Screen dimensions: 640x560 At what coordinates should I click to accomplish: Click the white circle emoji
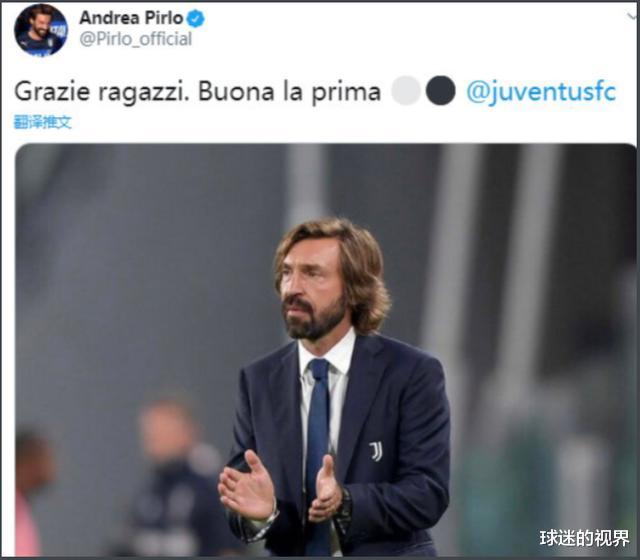tap(406, 91)
